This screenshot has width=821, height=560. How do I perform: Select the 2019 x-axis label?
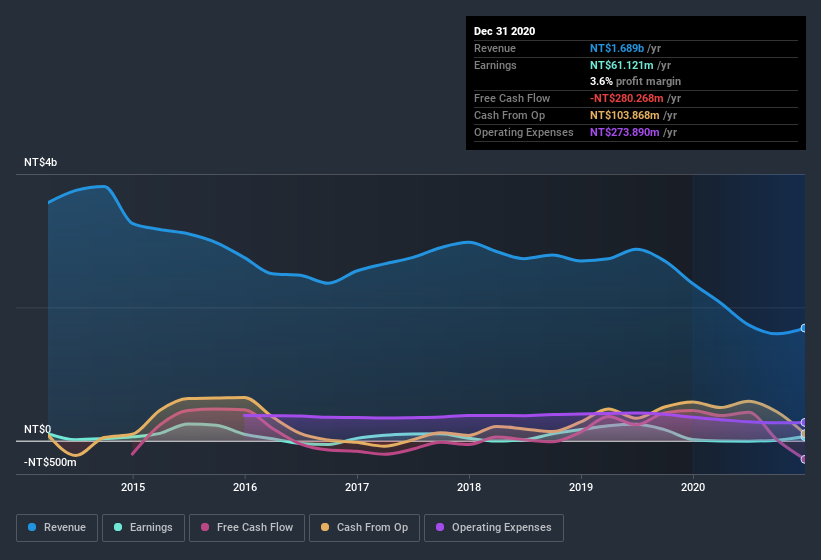click(581, 487)
